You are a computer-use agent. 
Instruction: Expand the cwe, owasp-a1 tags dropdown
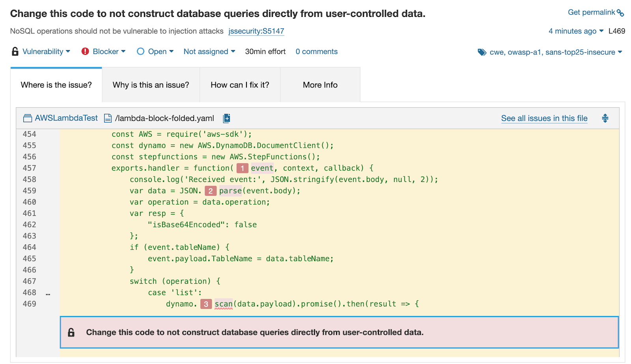pyautogui.click(x=556, y=52)
